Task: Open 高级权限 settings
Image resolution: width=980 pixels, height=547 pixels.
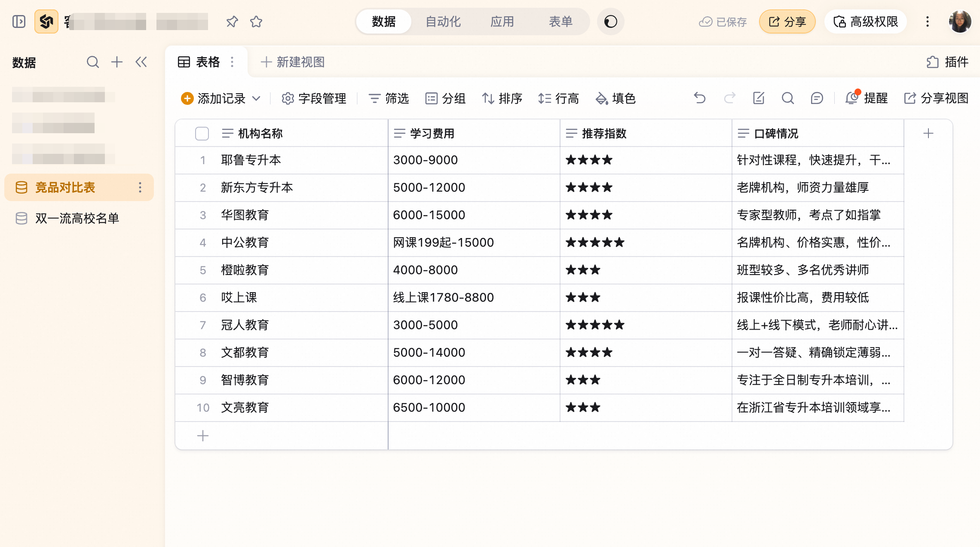Action: coord(866,21)
